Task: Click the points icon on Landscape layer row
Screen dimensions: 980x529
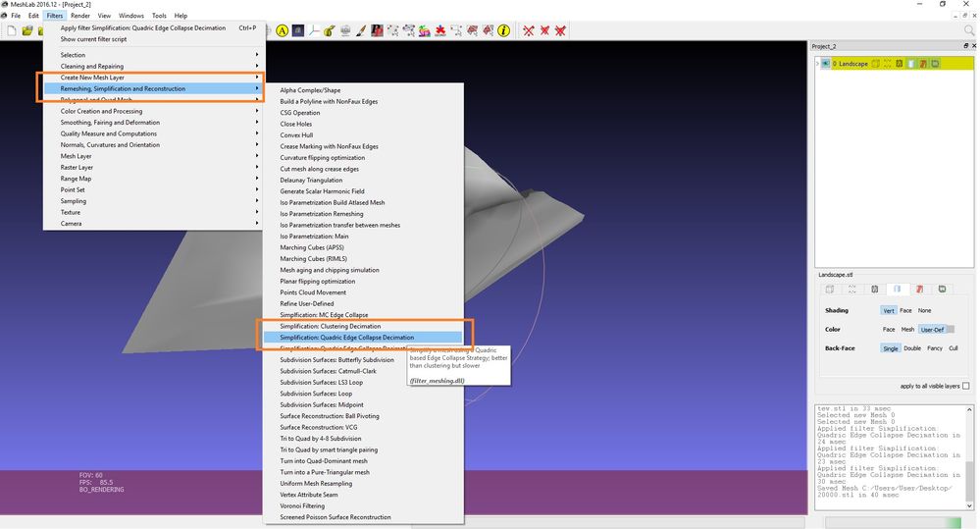Action: (x=888, y=64)
